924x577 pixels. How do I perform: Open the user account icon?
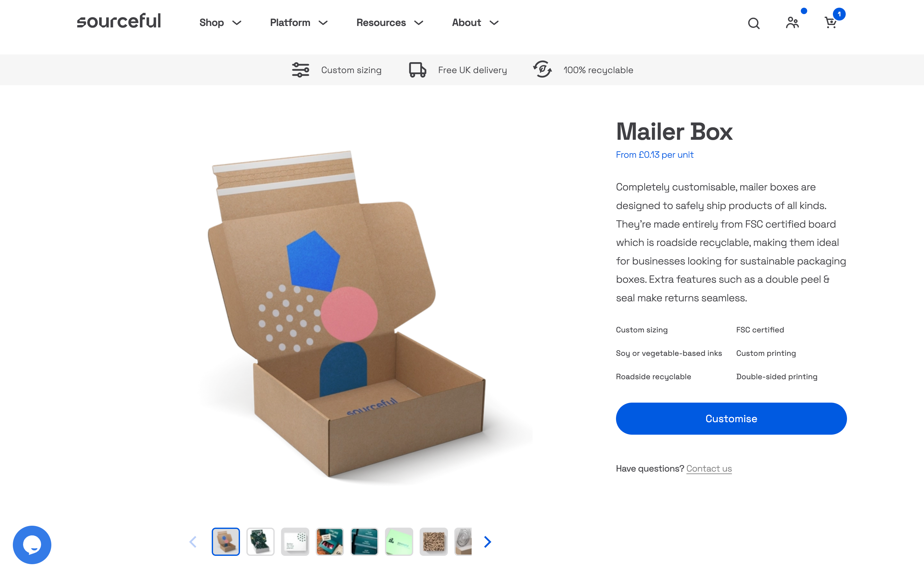(x=792, y=22)
